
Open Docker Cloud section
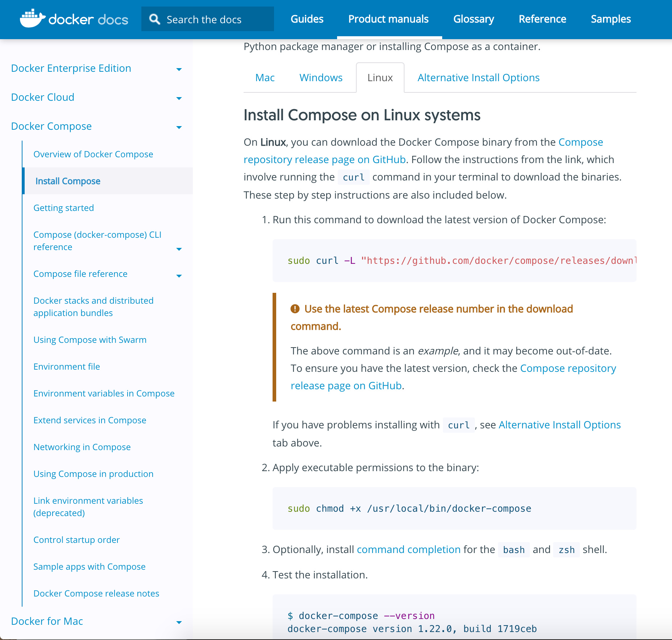tap(43, 97)
